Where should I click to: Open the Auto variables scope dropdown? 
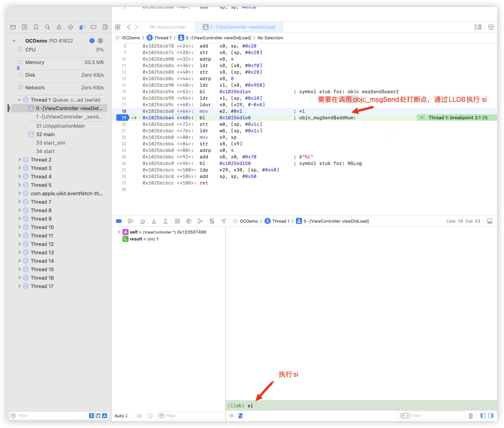pos(121,416)
